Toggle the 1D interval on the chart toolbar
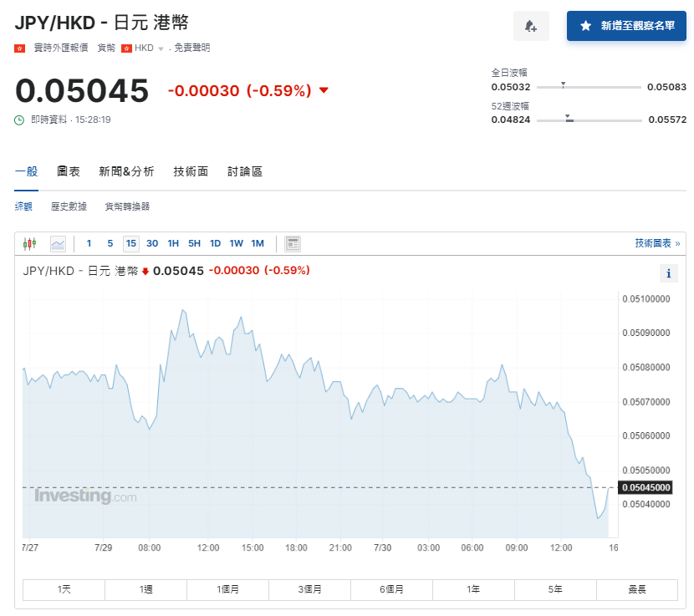The image size is (694, 616). [x=215, y=243]
